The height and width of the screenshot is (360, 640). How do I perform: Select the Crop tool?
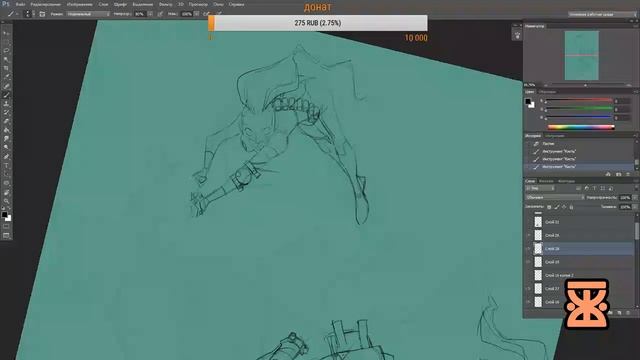click(x=6, y=68)
